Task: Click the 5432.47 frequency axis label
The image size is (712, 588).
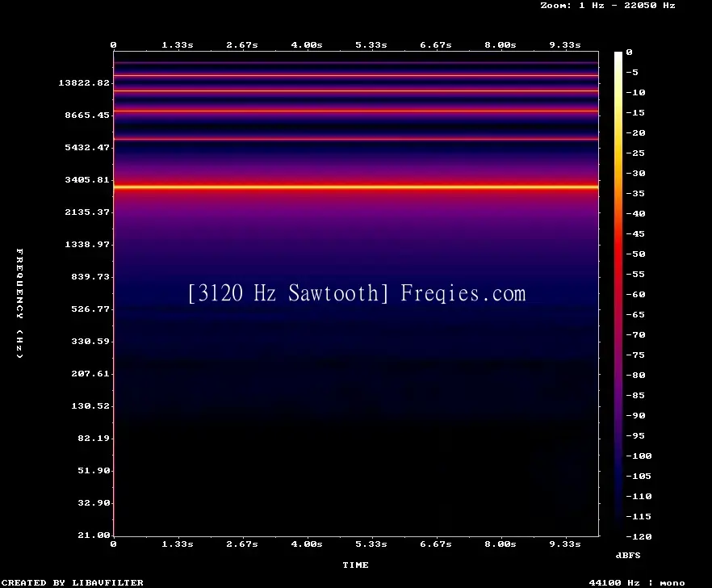Action: (x=87, y=147)
